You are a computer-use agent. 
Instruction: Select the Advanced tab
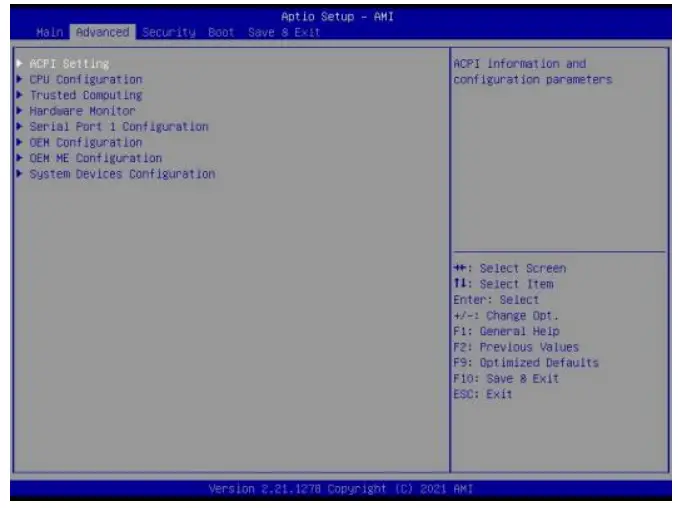coord(103,33)
